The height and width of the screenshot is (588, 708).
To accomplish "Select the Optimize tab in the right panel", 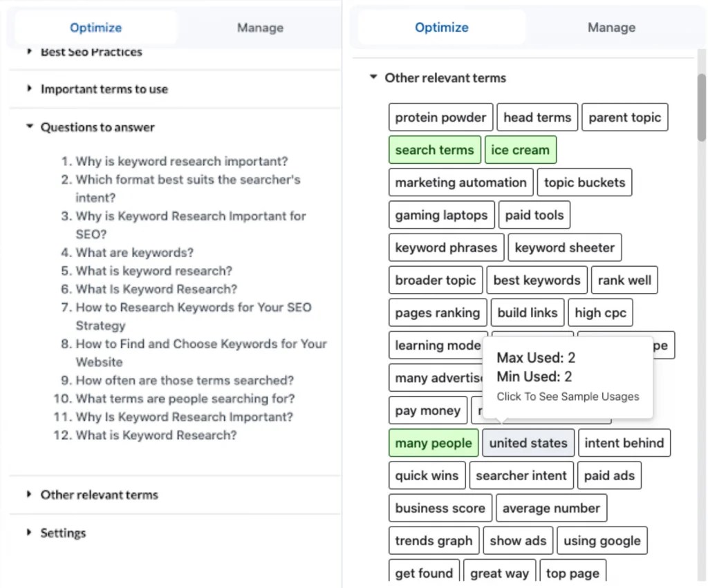I will click(x=441, y=28).
